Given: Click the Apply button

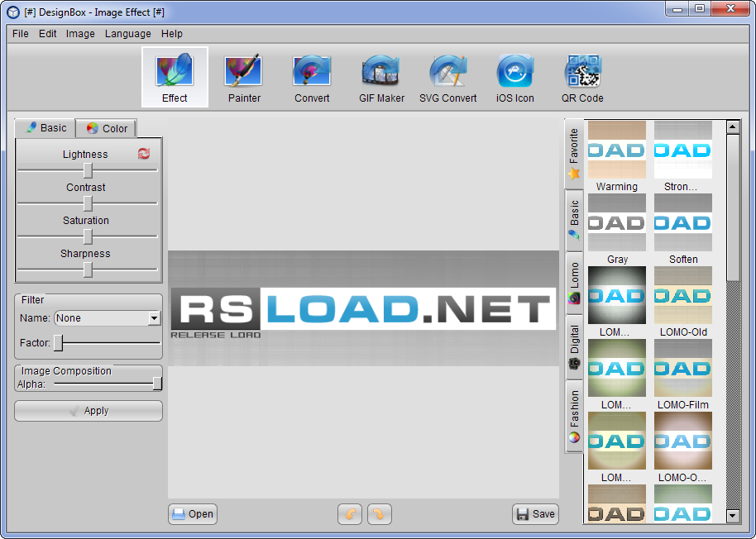Looking at the screenshot, I should click(89, 411).
